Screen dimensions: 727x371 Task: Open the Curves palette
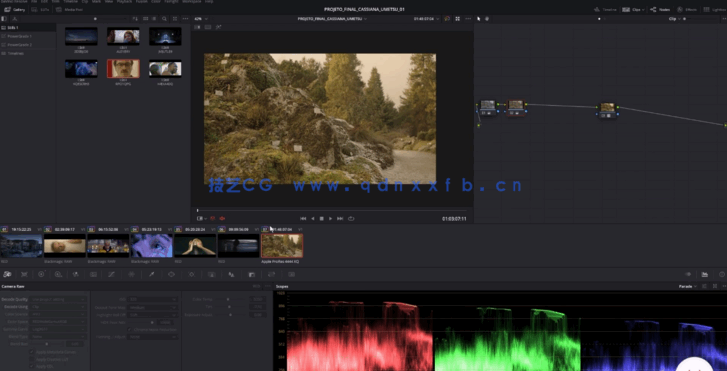coord(111,274)
